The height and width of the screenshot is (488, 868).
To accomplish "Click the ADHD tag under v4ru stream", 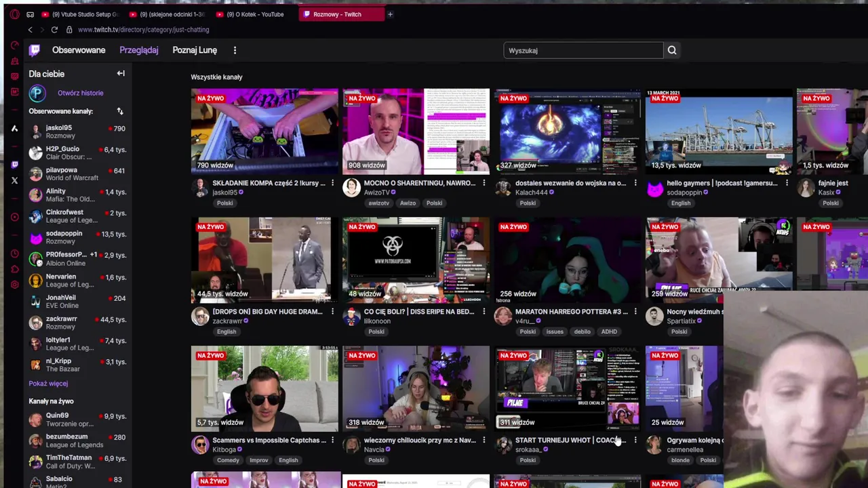I will pyautogui.click(x=608, y=331).
